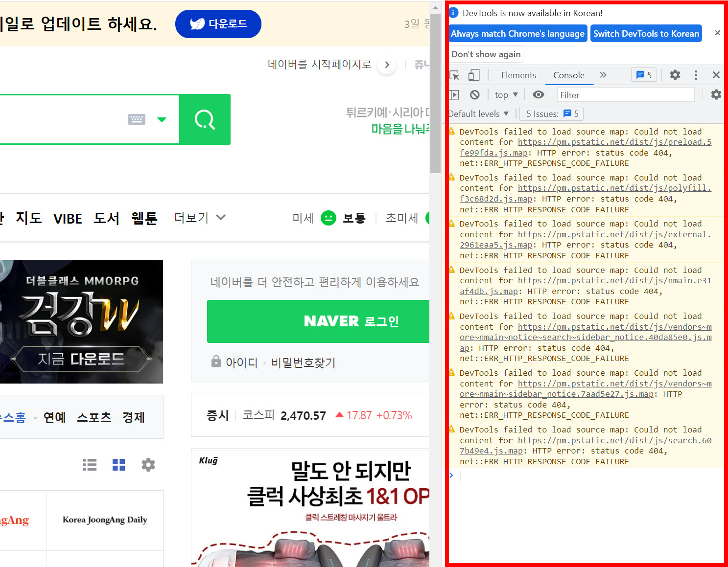Click the 다운로드 whale browser button

[x=218, y=24]
